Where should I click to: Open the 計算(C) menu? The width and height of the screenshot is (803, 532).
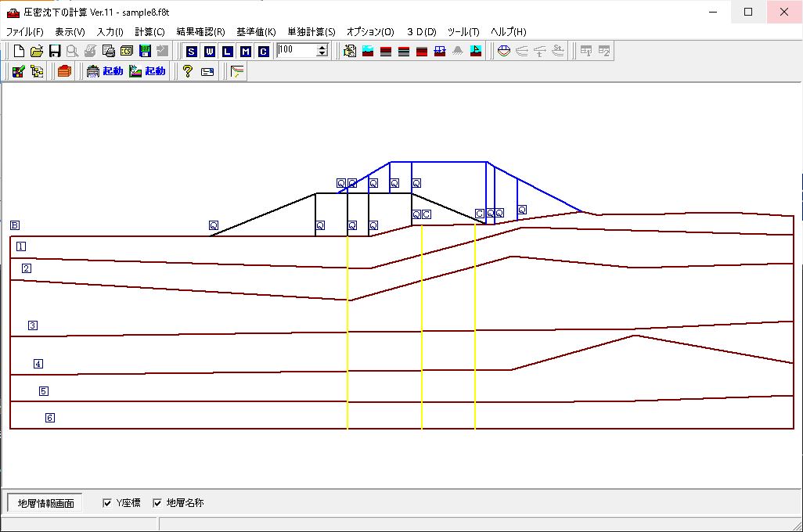click(x=149, y=32)
